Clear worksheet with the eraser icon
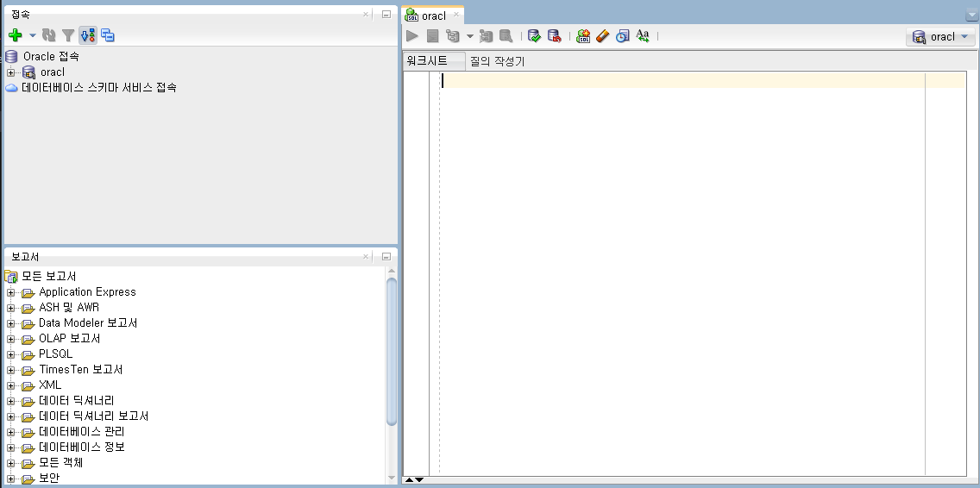This screenshot has height=488, width=980. click(602, 36)
